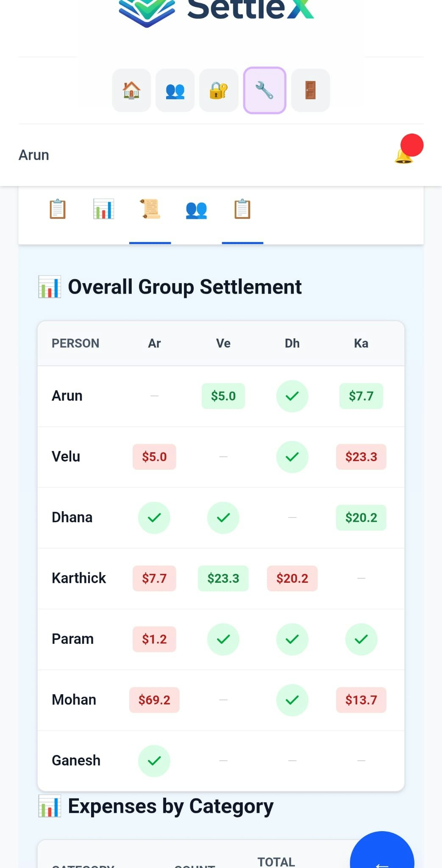Switch to the bar chart tab
The width and height of the screenshot is (442, 868).
103,209
